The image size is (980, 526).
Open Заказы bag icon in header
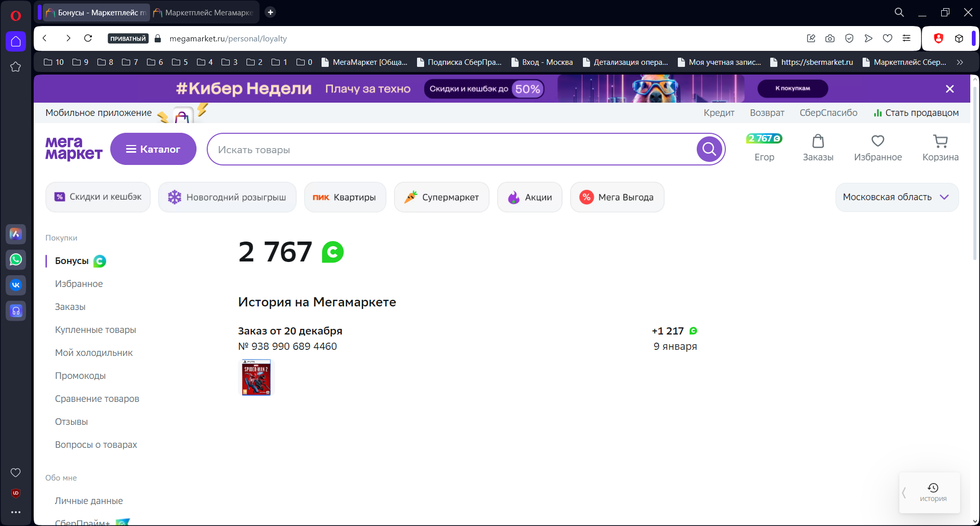pos(818,148)
